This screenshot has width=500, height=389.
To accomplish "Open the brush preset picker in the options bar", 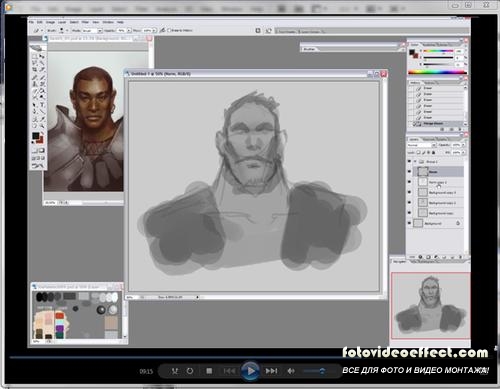I will click(x=63, y=30).
